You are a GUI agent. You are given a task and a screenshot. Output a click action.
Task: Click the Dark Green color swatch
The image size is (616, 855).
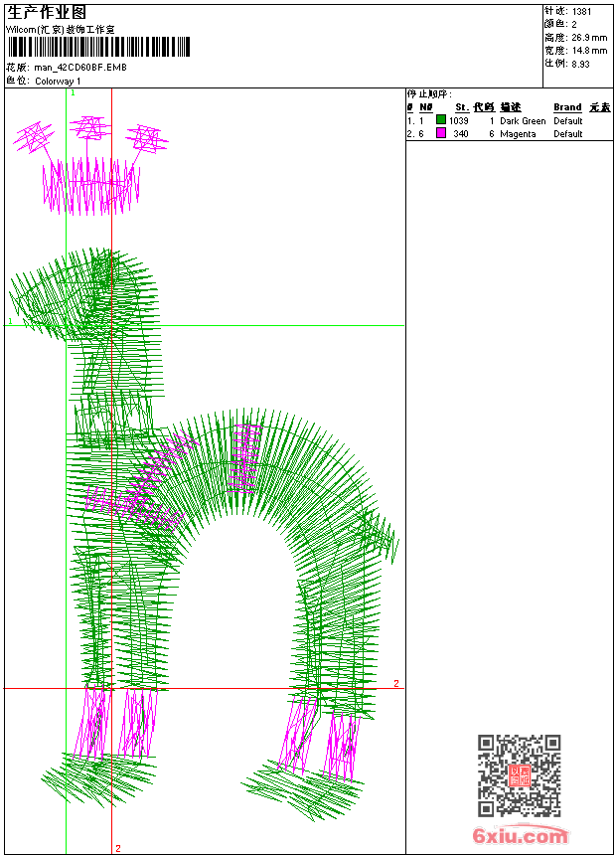(441, 120)
